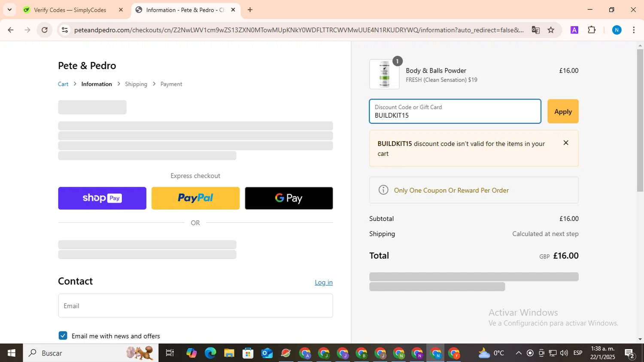The width and height of the screenshot is (644, 362).
Task: Check out with PayPal
Action: click(195, 198)
